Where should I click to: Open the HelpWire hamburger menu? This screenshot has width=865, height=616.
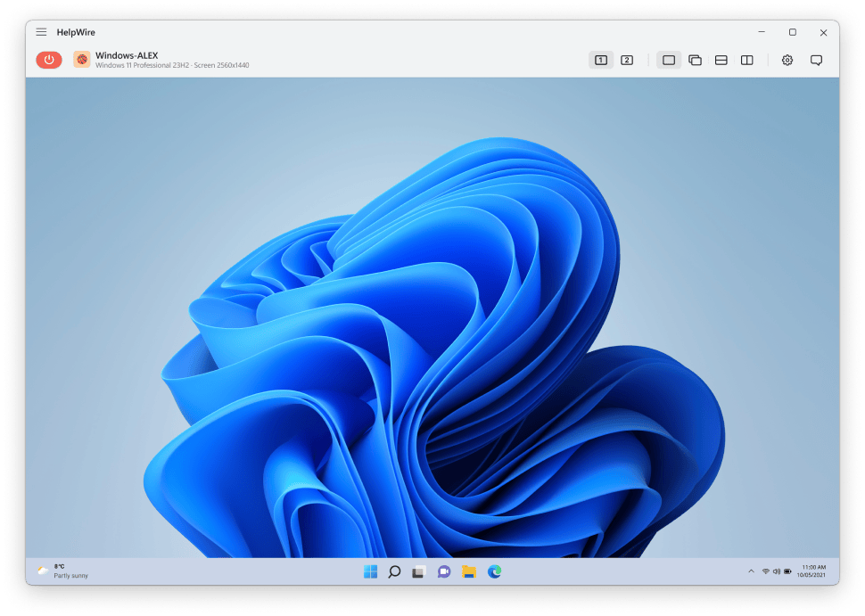(x=41, y=32)
